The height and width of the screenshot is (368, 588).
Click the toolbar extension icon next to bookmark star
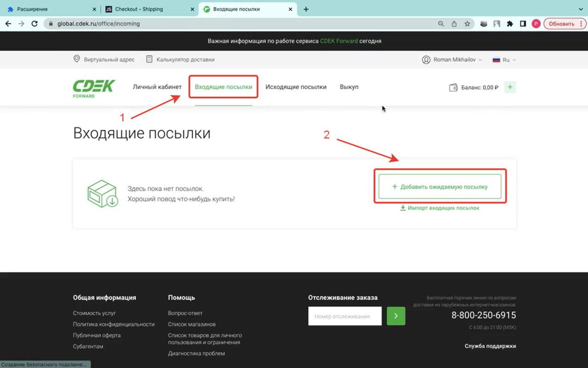coord(483,23)
